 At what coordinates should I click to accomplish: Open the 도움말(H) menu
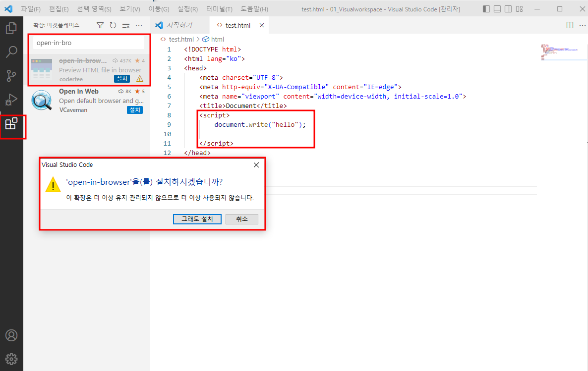click(254, 9)
